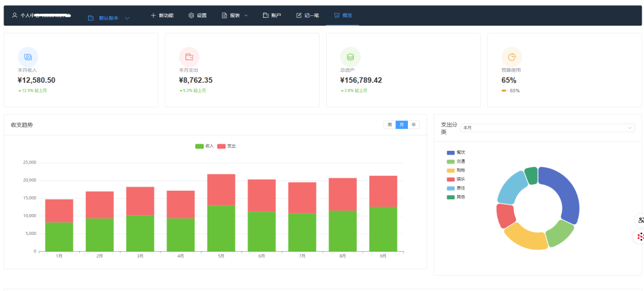The width and height of the screenshot is (644, 291).
Task: Click the 65% budget progress bar
Action: click(x=504, y=91)
